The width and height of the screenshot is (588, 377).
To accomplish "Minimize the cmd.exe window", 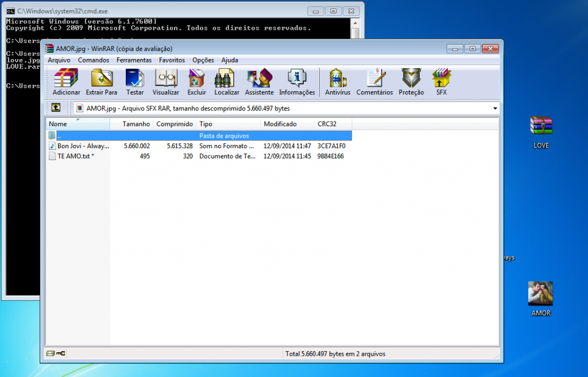I will pyautogui.click(x=315, y=11).
